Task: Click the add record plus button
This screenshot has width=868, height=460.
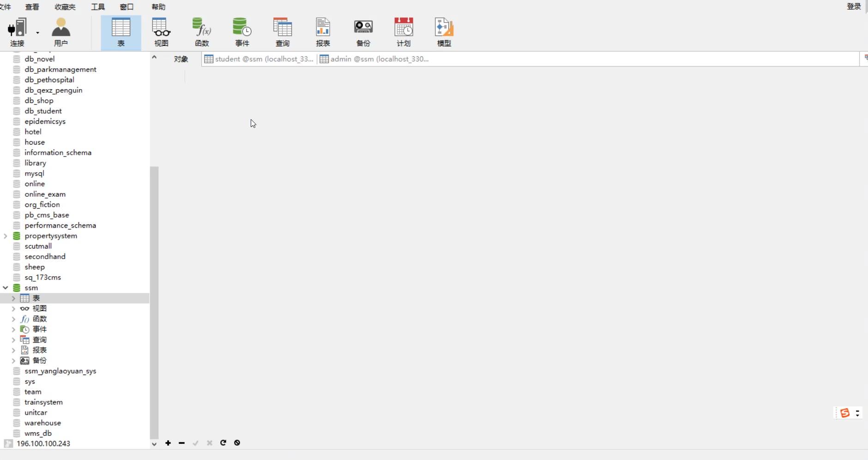Action: coord(168,443)
